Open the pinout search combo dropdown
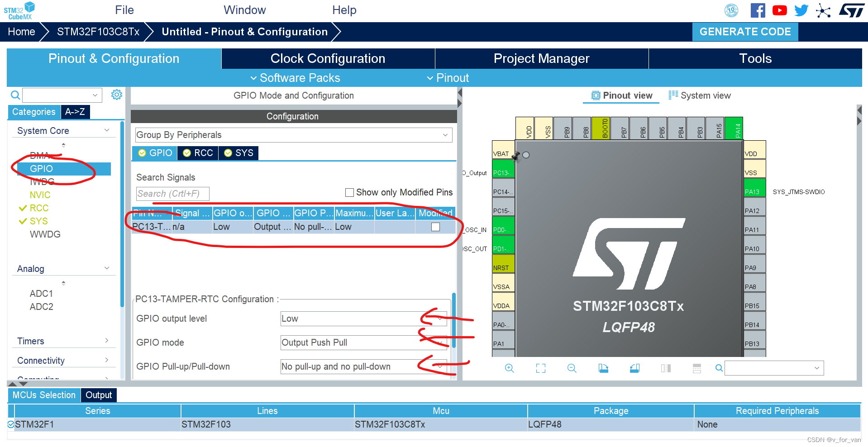Screen dimensions: 868x447 pyautogui.click(x=817, y=368)
